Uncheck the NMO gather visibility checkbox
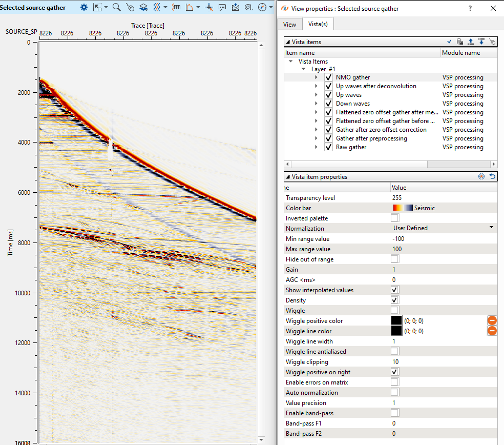Image resolution: width=504 pixels, height=445 pixels. [328, 77]
